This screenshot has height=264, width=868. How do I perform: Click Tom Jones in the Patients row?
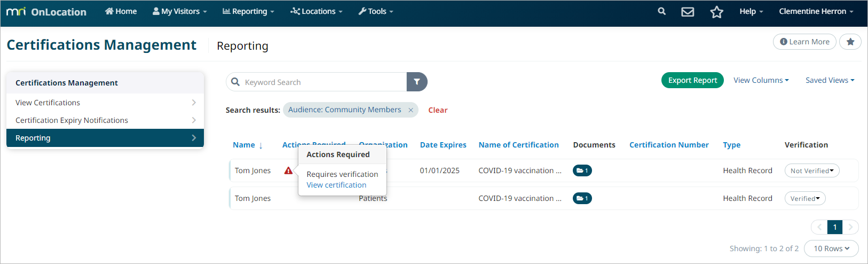[252, 198]
